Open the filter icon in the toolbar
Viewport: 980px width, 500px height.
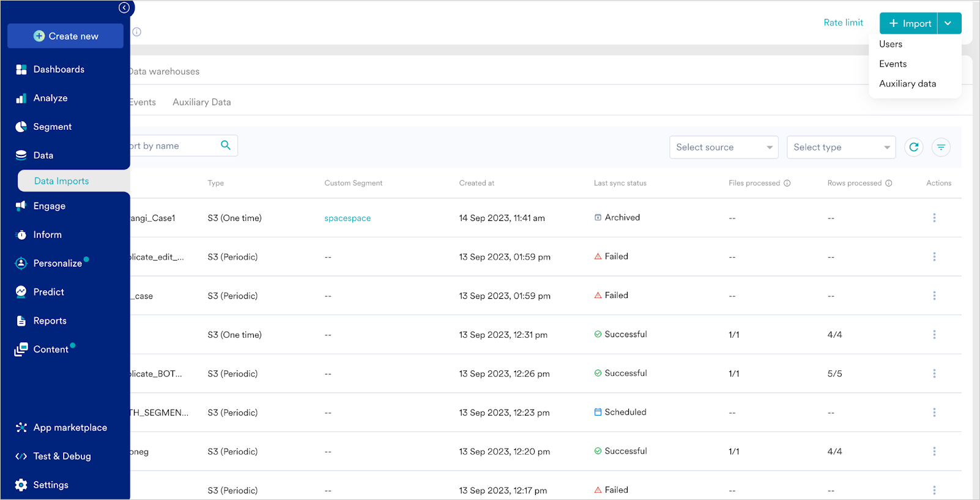[941, 147]
